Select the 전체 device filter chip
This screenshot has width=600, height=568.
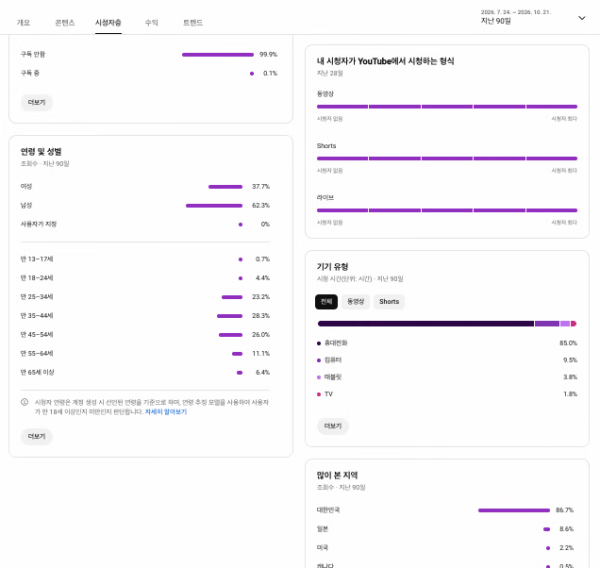(326, 302)
